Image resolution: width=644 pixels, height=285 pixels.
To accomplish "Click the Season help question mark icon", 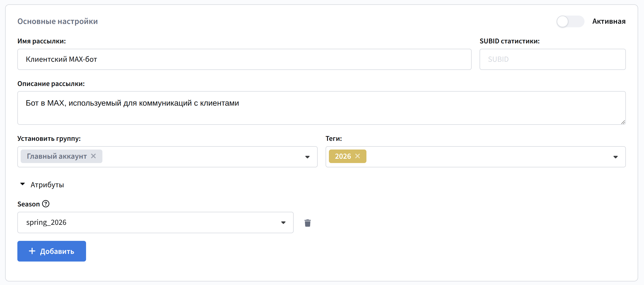I will [46, 204].
